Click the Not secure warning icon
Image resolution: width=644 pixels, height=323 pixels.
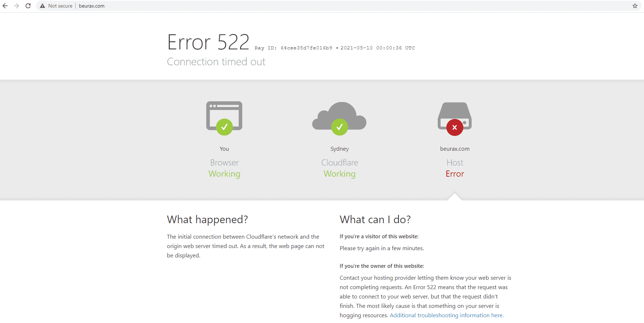click(x=42, y=6)
